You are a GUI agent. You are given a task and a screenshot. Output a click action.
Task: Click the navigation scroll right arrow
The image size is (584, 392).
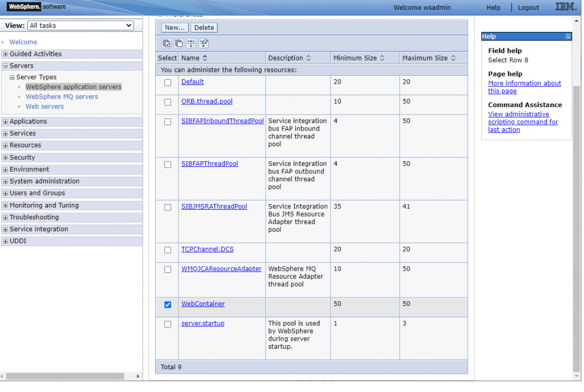pyautogui.click(x=138, y=377)
